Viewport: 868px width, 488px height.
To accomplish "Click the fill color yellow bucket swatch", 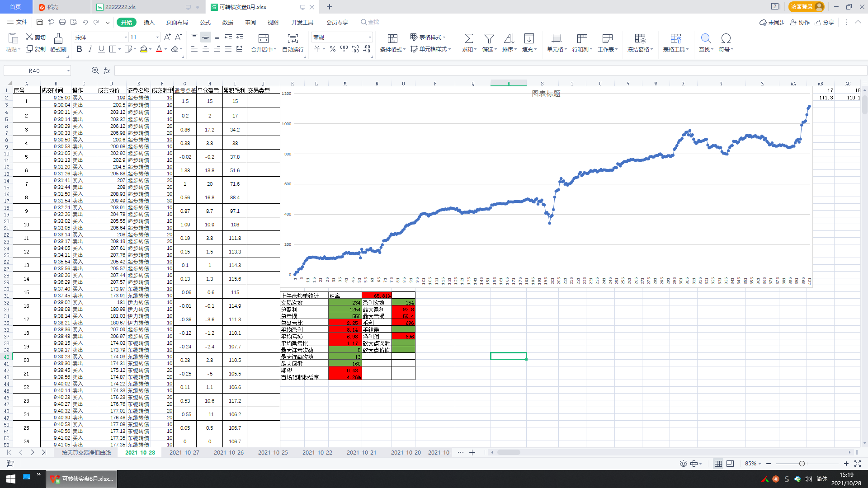I will click(x=144, y=49).
